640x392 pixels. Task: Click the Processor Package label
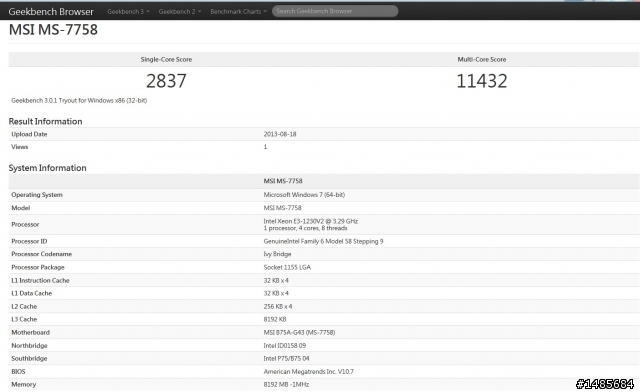(x=38, y=267)
